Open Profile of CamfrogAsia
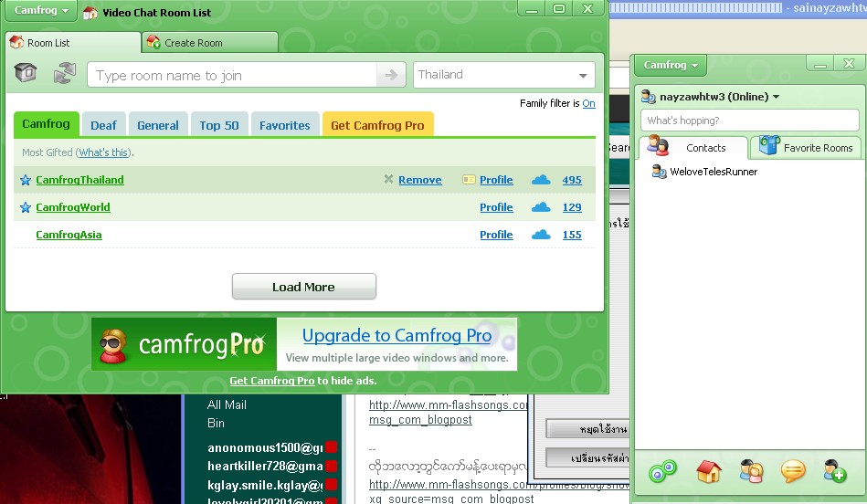 pyautogui.click(x=496, y=235)
